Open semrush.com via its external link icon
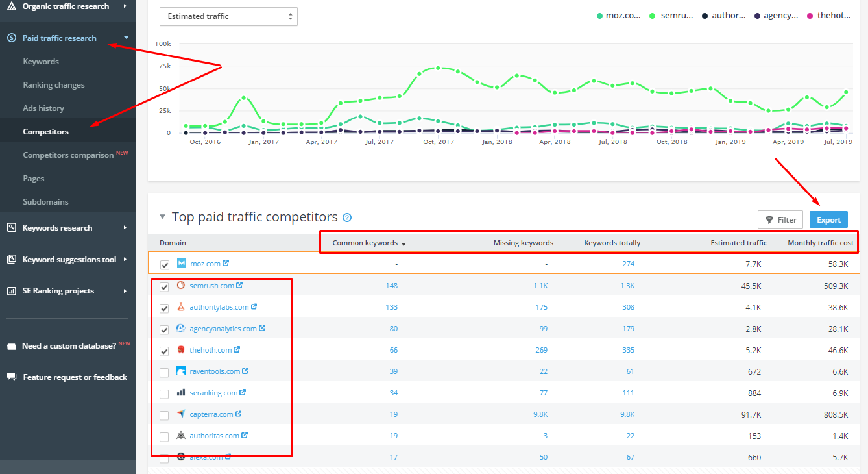The height and width of the screenshot is (474, 868). 239,285
